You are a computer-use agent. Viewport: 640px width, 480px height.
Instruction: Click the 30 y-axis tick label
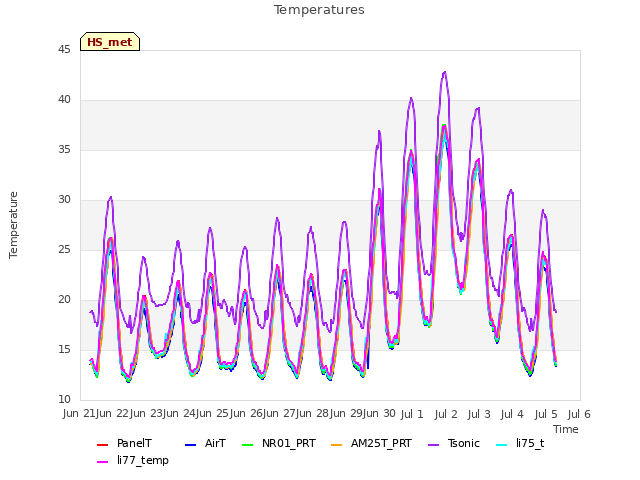pos(64,200)
